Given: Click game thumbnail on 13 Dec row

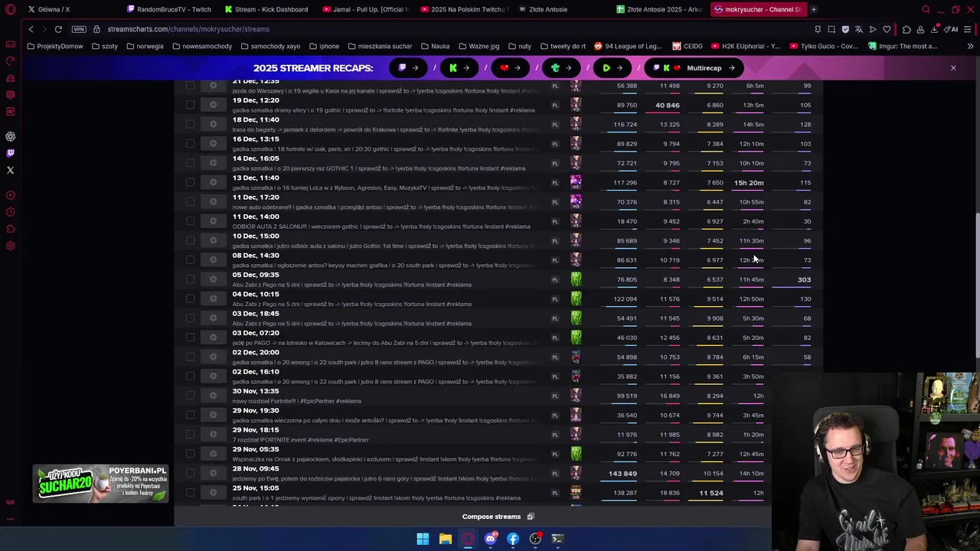Looking at the screenshot, I should (x=576, y=182).
